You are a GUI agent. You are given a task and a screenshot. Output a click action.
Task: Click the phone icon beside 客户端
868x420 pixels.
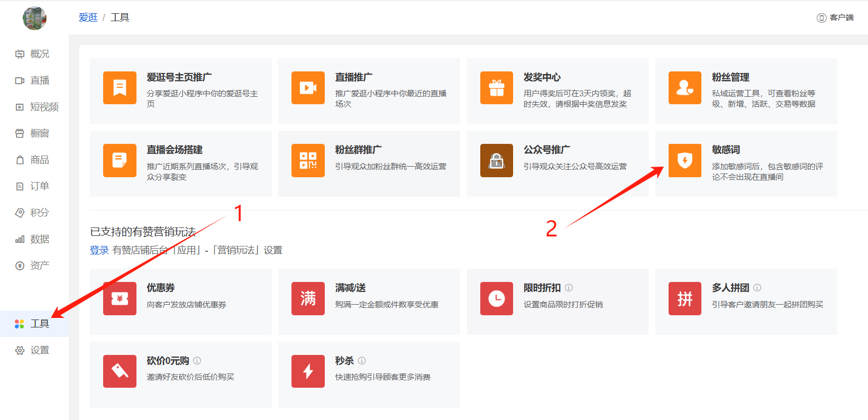tap(821, 18)
